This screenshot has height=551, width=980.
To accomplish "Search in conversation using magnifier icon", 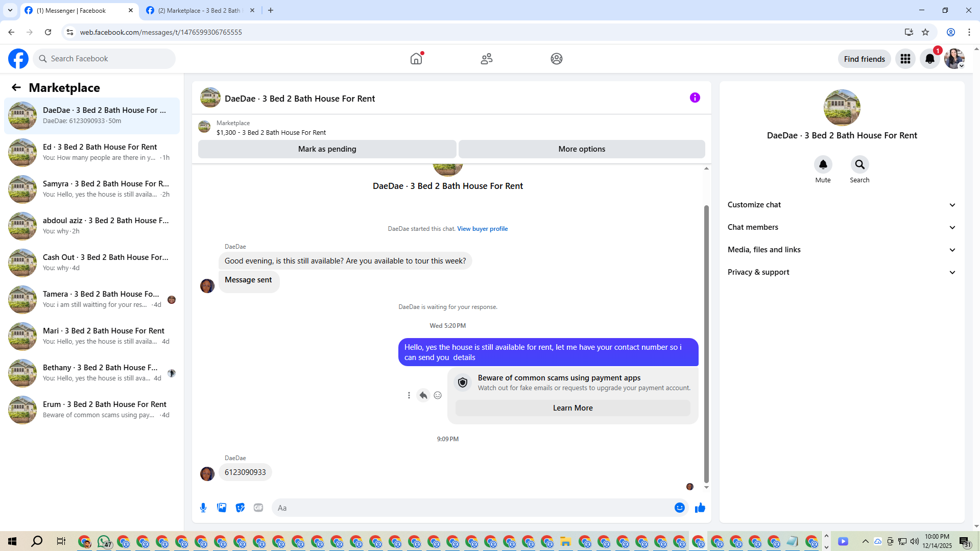I will [x=859, y=164].
